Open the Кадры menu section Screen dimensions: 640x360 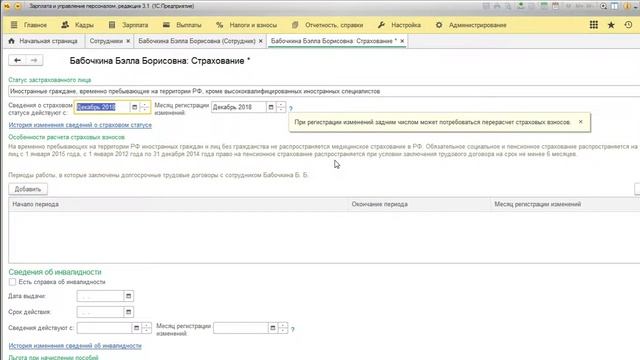[x=78, y=25]
